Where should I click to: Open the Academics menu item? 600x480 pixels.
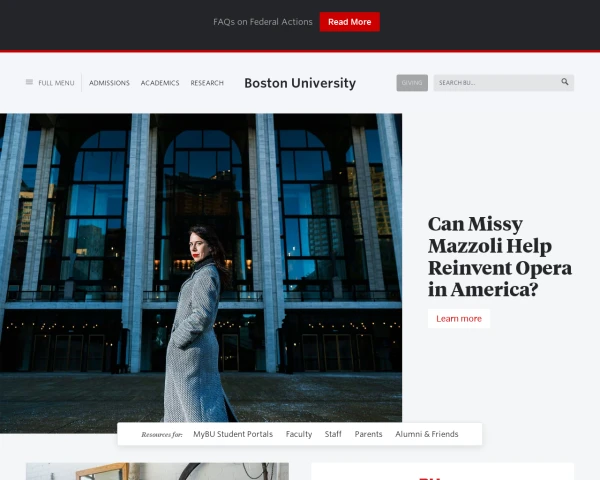pyautogui.click(x=160, y=83)
